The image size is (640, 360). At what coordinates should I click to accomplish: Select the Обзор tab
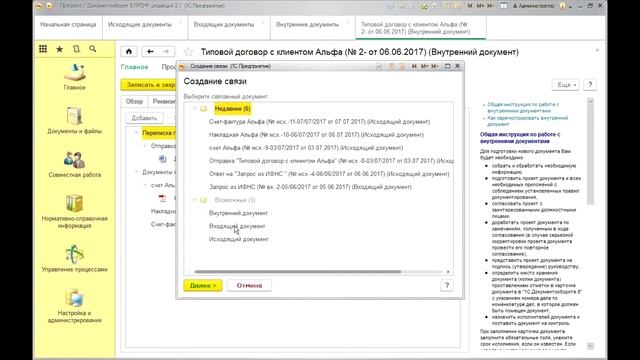(134, 101)
